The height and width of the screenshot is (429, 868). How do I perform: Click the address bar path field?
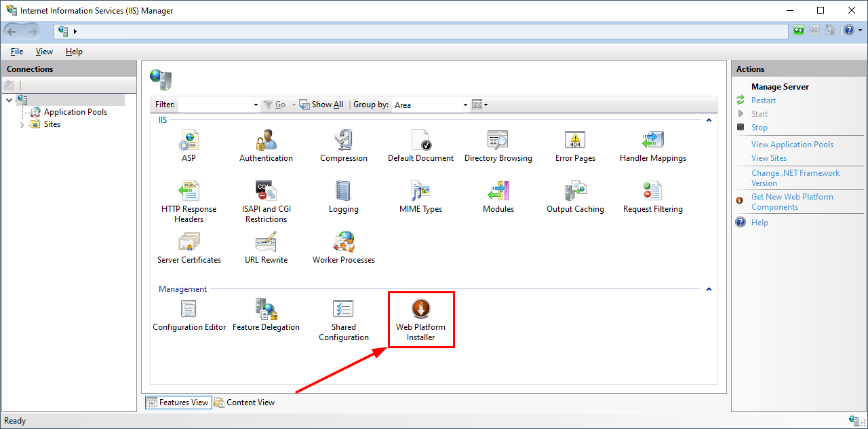[x=421, y=31]
